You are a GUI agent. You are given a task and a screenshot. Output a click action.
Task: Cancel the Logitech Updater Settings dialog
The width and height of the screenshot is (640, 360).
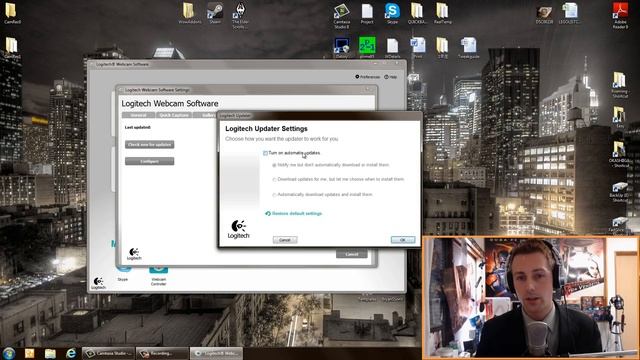[x=285, y=240]
